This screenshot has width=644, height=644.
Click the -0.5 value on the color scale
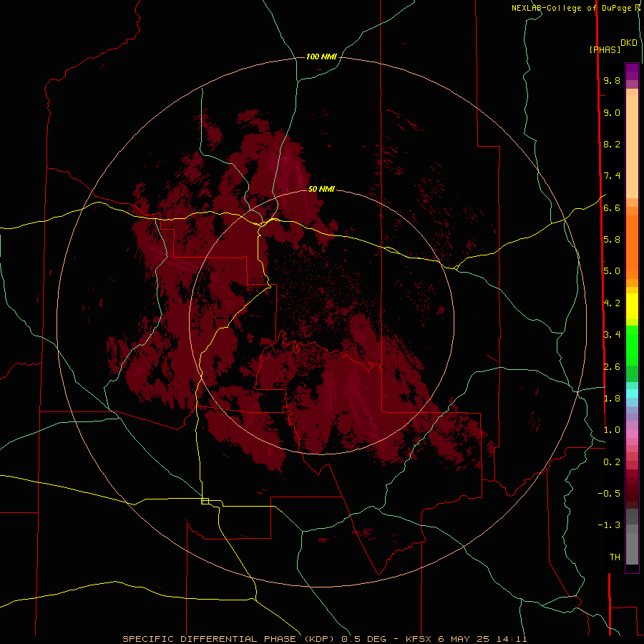609,494
